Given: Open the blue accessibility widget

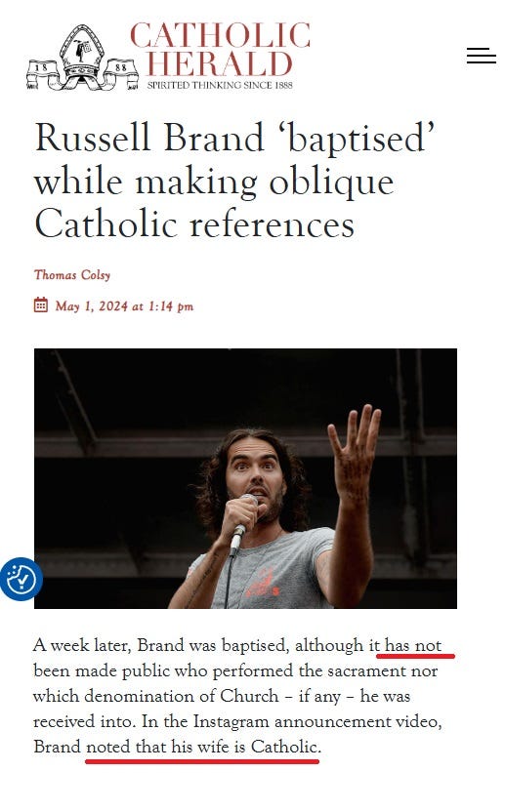Looking at the screenshot, I should click(21, 579).
